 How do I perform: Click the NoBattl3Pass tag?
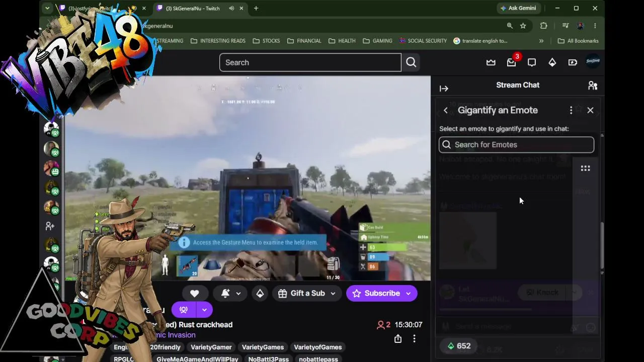[x=269, y=359]
